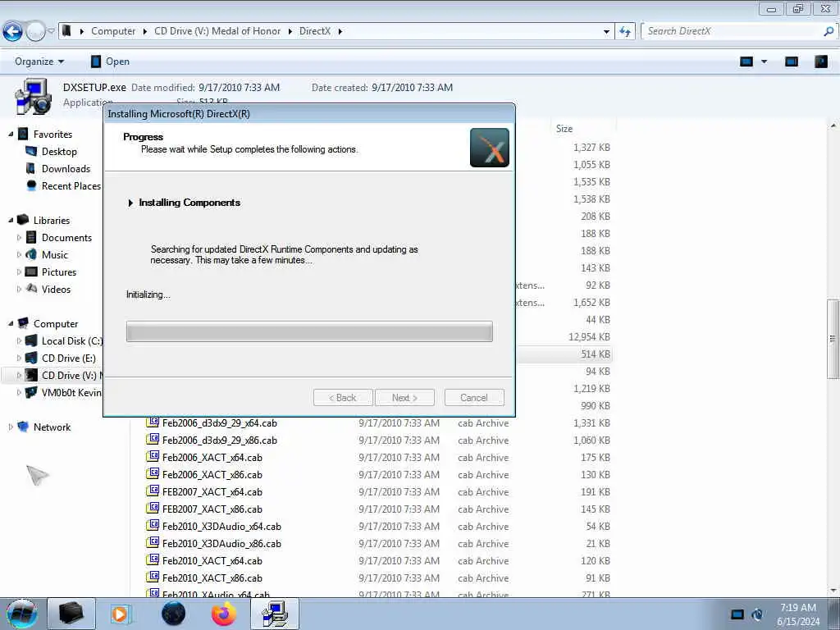Select the file Feb2006_d3dx9_29_x64.cab

pos(220,423)
